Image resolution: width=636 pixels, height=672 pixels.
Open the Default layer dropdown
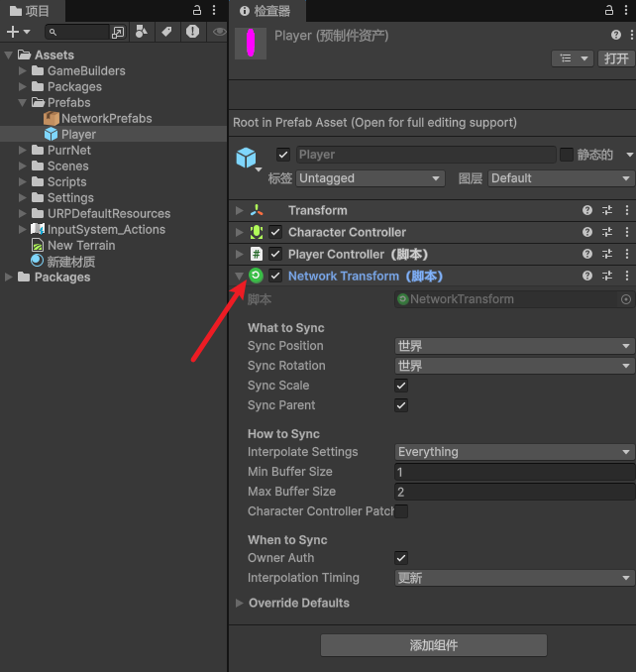tap(561, 177)
